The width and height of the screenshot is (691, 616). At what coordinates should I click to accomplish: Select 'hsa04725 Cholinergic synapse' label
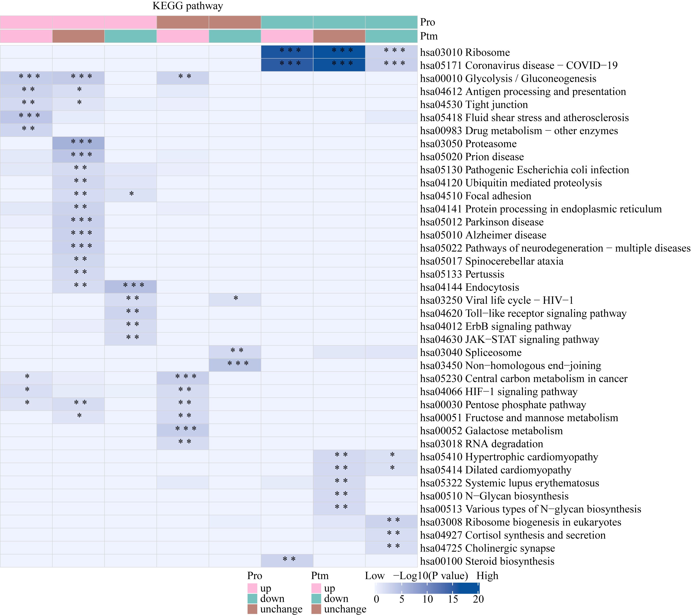(487, 548)
